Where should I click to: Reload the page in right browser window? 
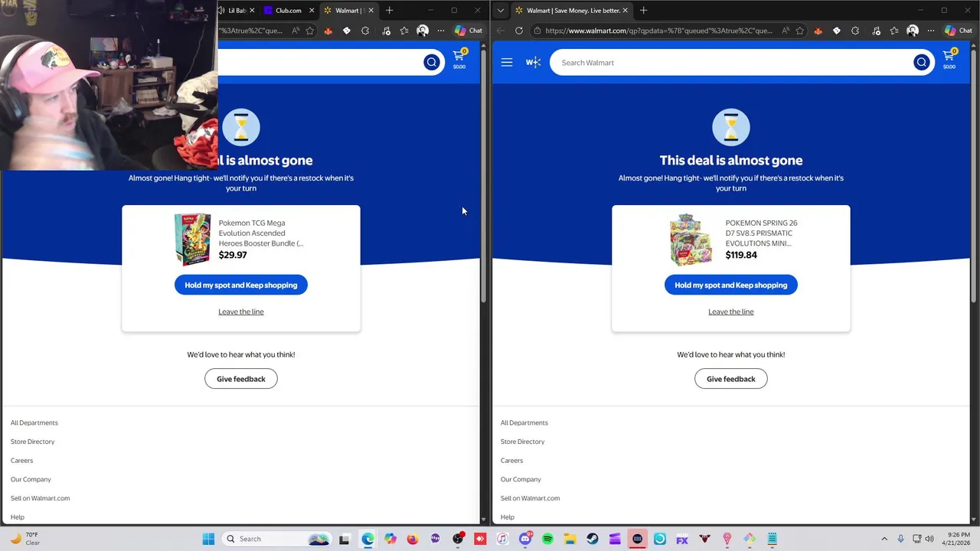pyautogui.click(x=519, y=31)
